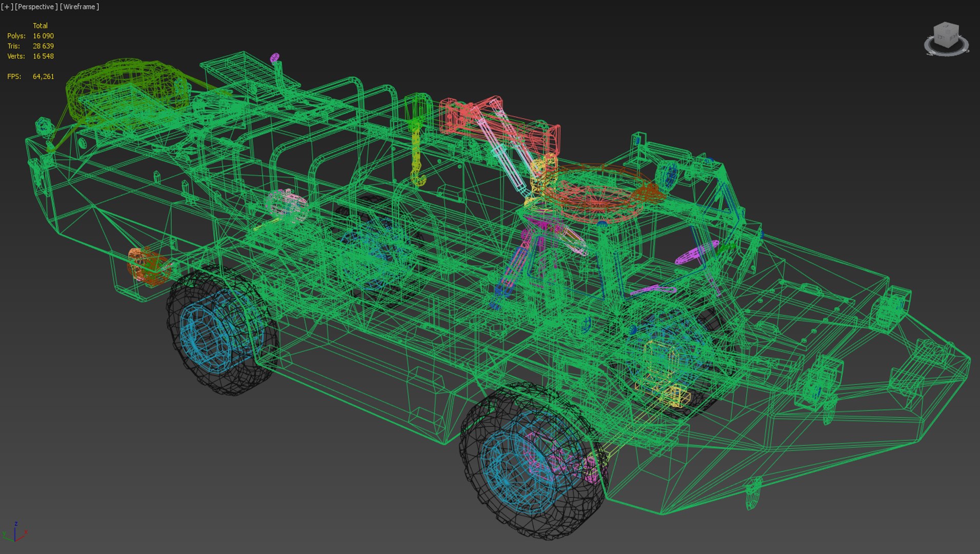Click the Polys count value 16 090
This screenshot has height=554, width=980.
coord(43,36)
